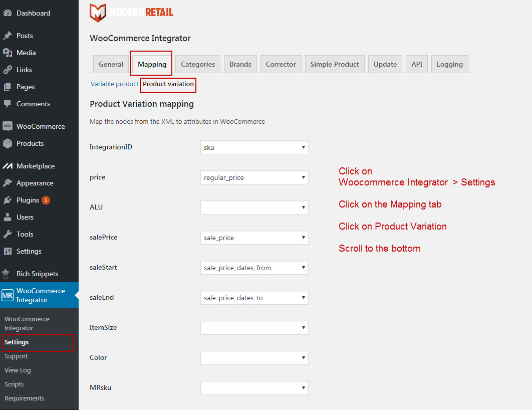The width and height of the screenshot is (532, 410).
Task: Click the MR WooCommerce Integrator icon
Action: tap(7, 295)
